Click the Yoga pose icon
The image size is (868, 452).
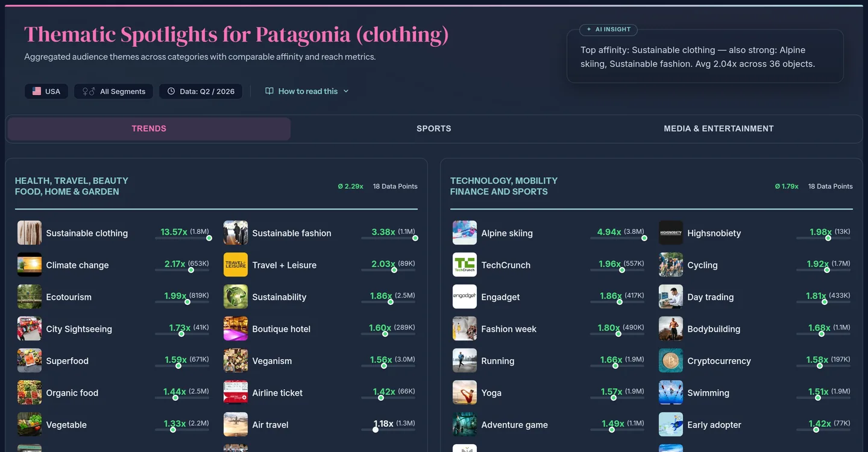coord(465,392)
